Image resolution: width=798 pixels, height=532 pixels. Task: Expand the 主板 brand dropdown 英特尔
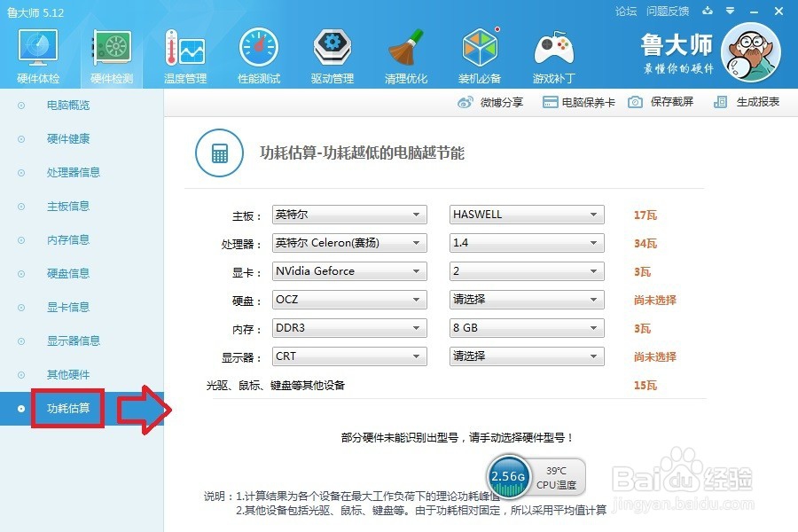tap(349, 215)
